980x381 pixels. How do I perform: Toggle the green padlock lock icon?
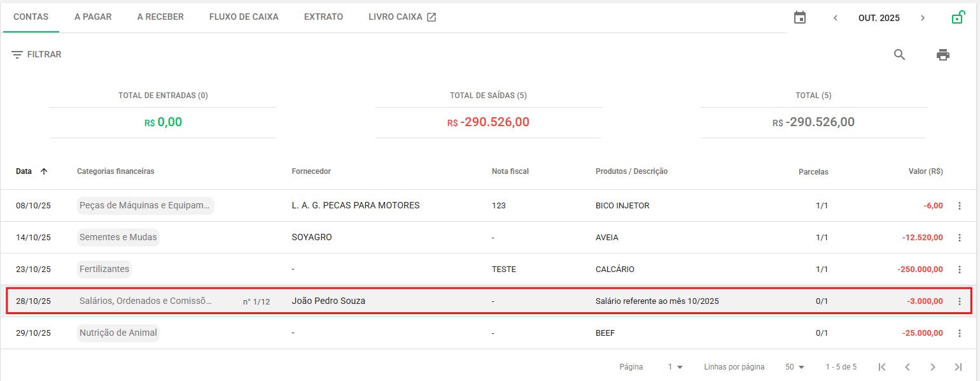(x=957, y=18)
